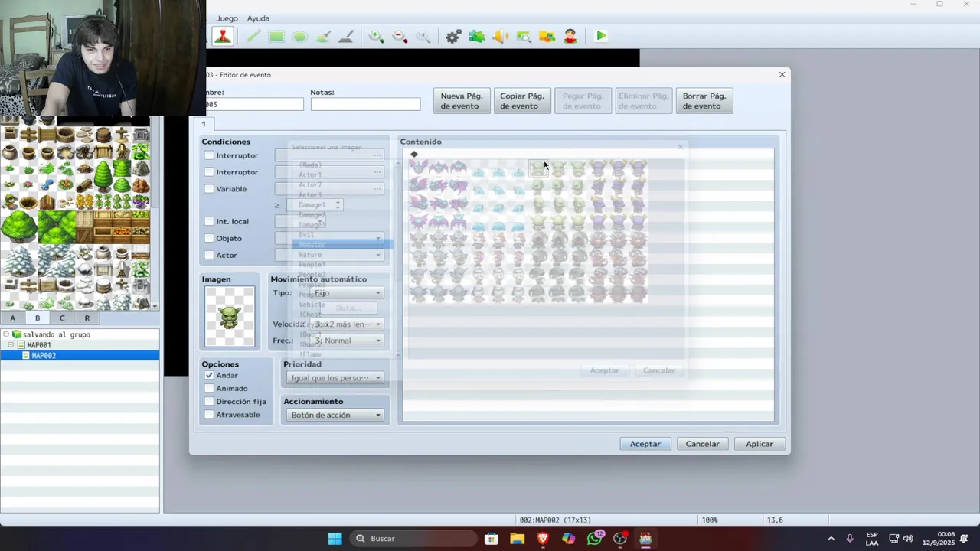Click the 100% zoom status bar entry

tap(710, 520)
